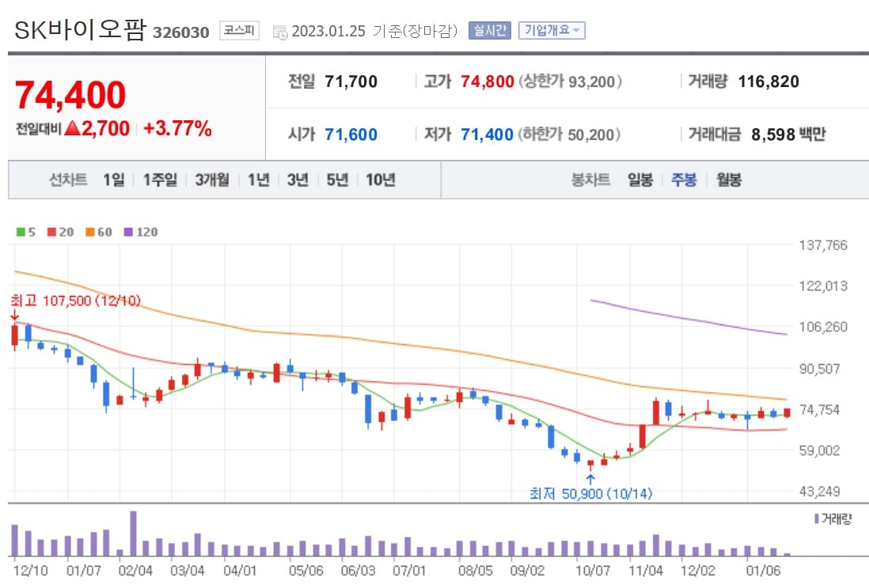Click the 2023.01.25 기준(장마감) date text
This screenshot has height=588, width=869.
click(374, 31)
